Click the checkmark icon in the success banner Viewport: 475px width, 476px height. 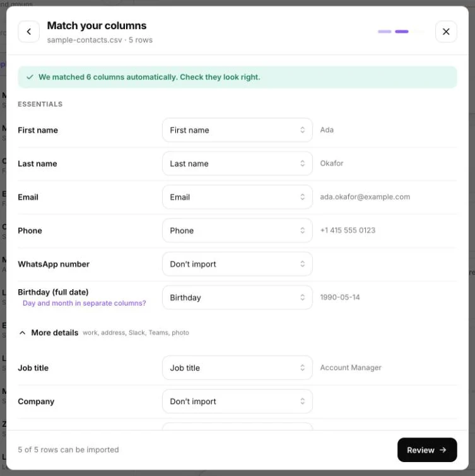point(30,77)
